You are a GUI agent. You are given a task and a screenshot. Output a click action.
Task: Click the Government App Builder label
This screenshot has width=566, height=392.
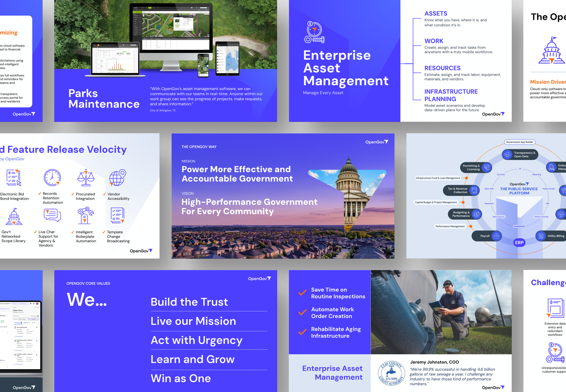pyautogui.click(x=520, y=142)
